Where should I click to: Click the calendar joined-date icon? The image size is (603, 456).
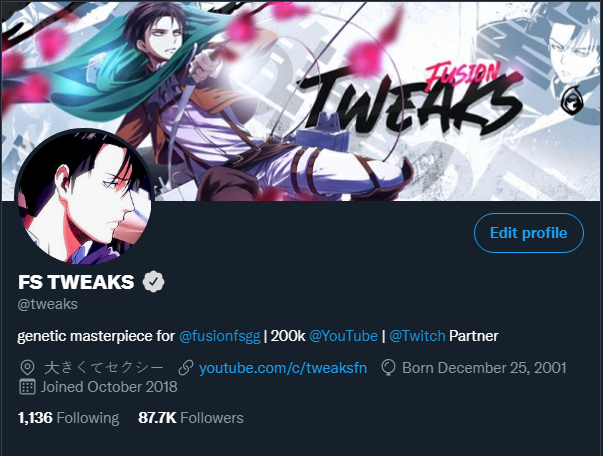pyautogui.click(x=27, y=387)
